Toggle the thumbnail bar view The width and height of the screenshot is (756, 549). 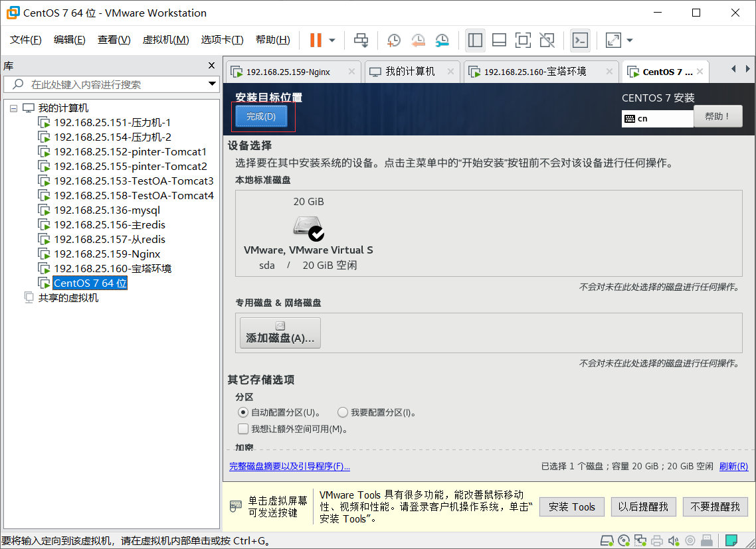coord(499,40)
